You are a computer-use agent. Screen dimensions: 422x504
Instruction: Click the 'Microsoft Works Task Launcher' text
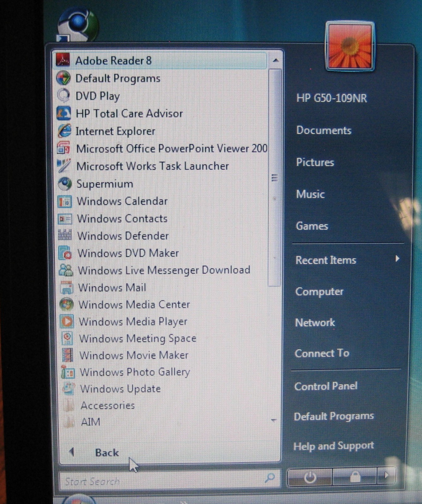[152, 166]
